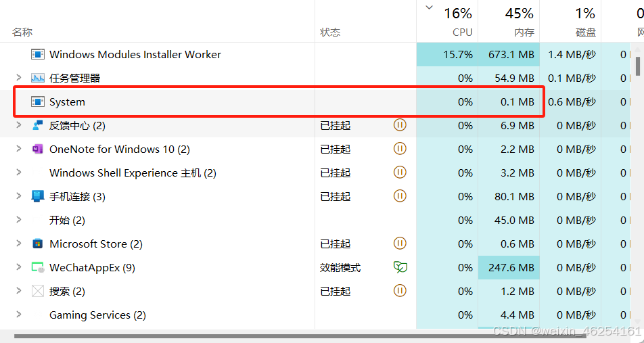644x343 pixels.
Task: Select the 手机连接 (3) process name
Action: pyautogui.click(x=77, y=197)
